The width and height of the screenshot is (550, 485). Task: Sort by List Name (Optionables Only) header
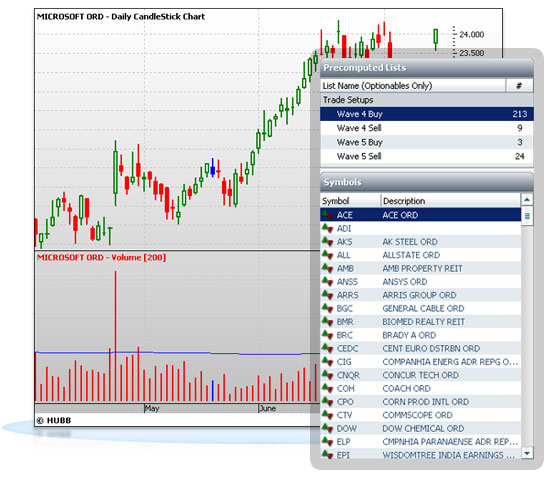click(413, 86)
